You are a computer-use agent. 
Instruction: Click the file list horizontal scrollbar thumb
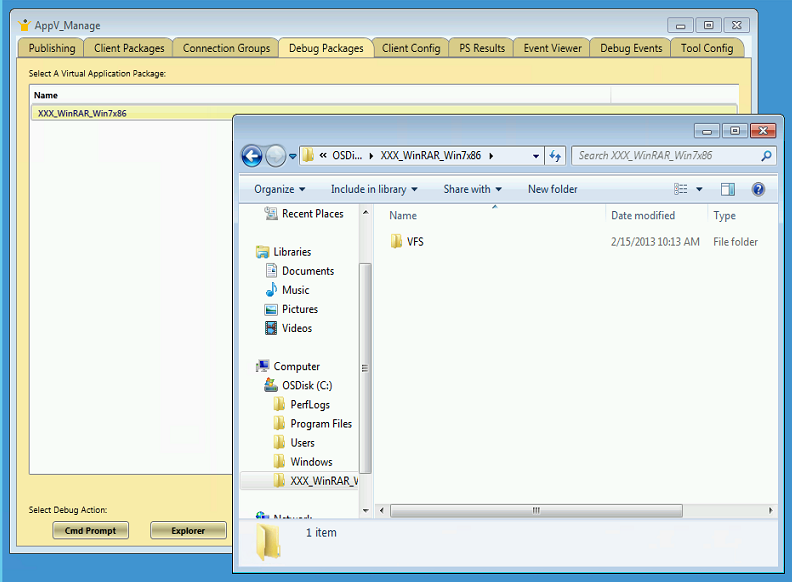[x=536, y=511]
